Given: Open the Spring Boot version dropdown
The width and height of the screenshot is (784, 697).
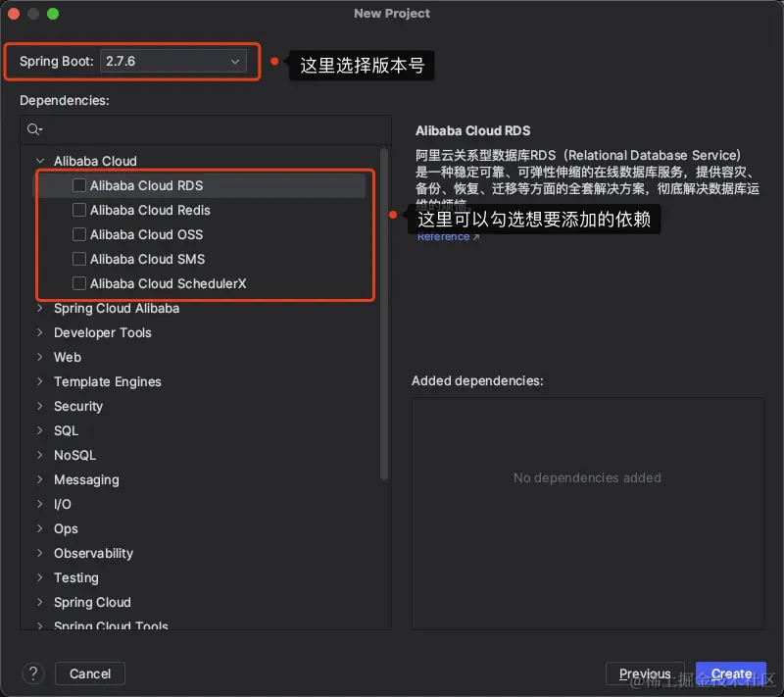Looking at the screenshot, I should click(x=173, y=61).
